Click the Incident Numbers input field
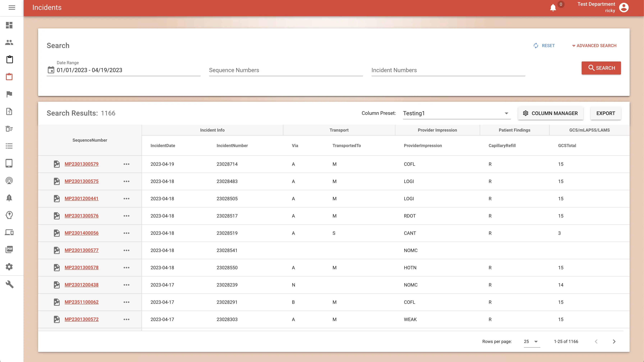The width and height of the screenshot is (644, 362). point(448,70)
